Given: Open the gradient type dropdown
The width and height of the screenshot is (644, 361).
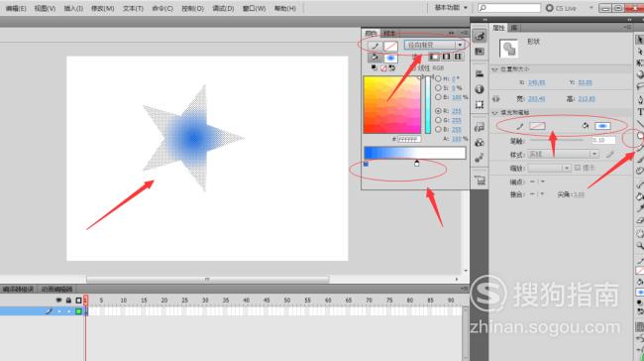Looking at the screenshot, I should 434,45.
